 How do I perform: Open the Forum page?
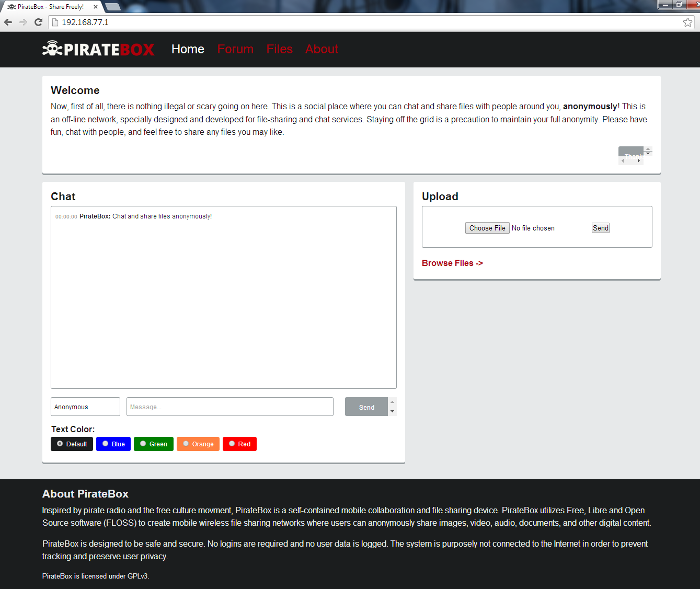coord(235,49)
